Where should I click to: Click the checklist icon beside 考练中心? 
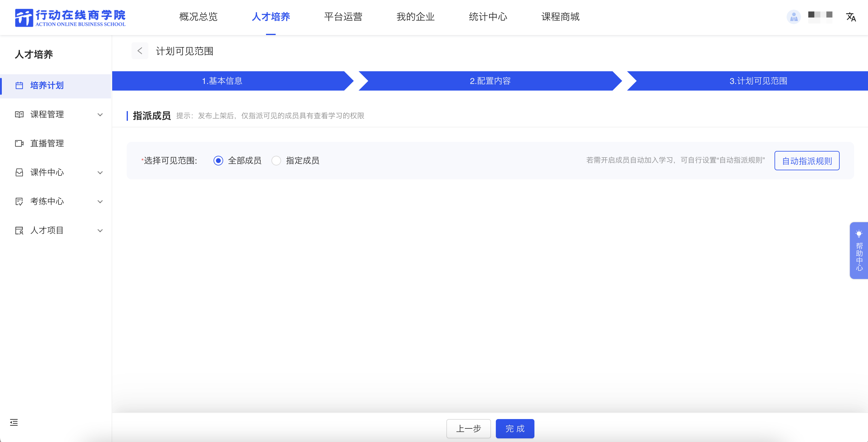(19, 201)
